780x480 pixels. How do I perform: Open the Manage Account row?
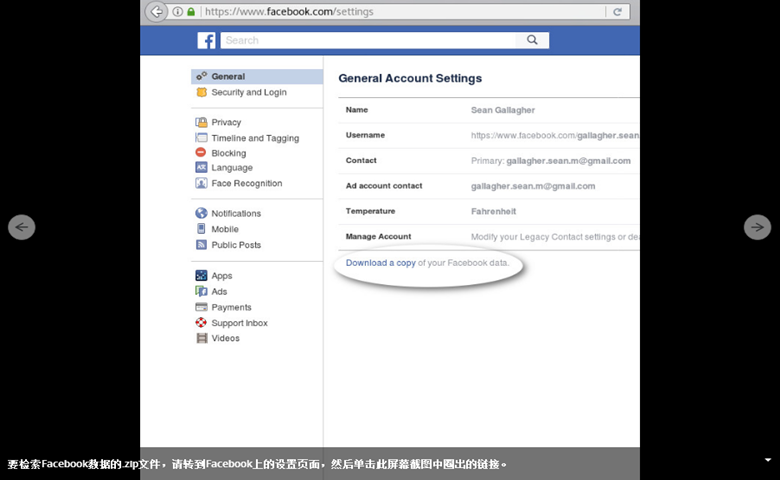point(489,237)
